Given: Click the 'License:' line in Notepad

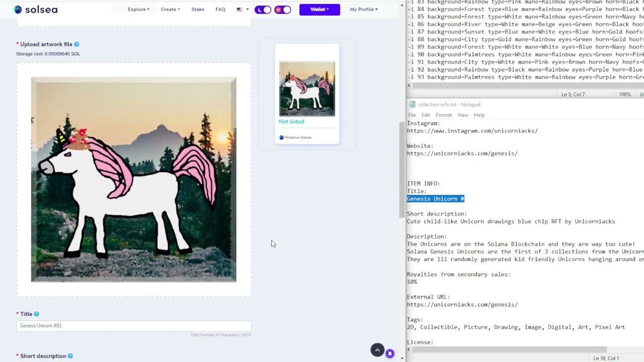Looking at the screenshot, I should [x=420, y=342].
